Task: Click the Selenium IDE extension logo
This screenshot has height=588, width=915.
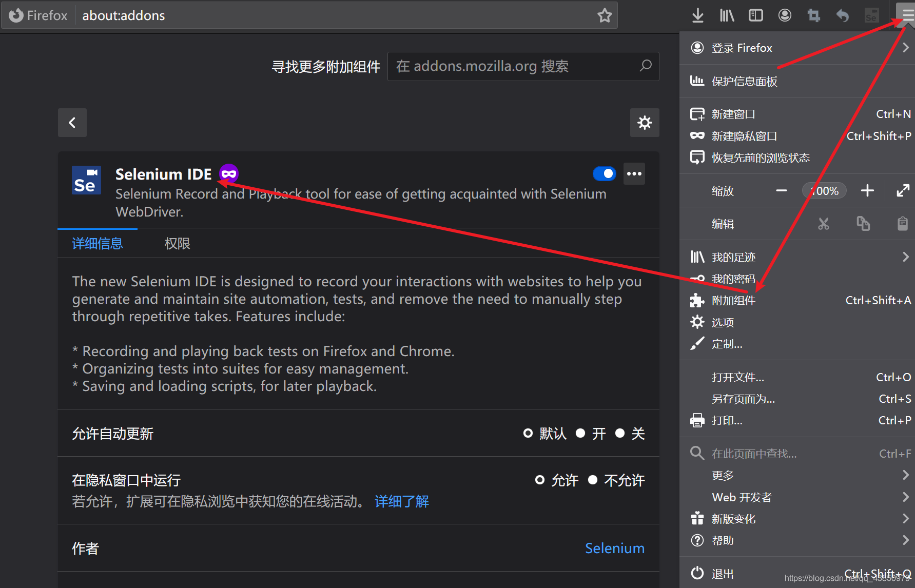Action: [86, 180]
